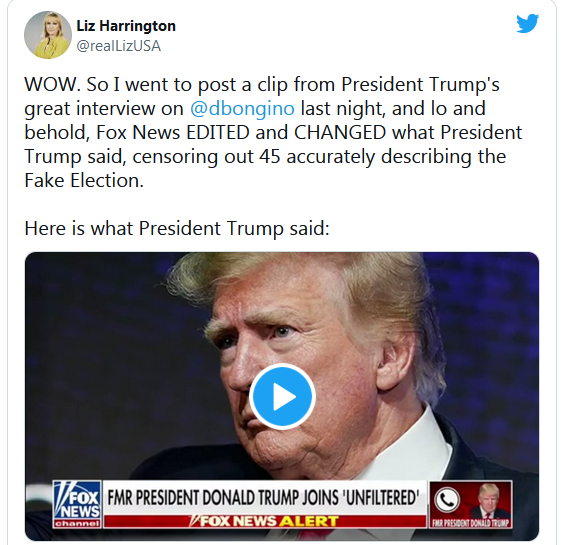Click the Liz Harrington display name
Screen dimensions: 578x545
coord(126,26)
